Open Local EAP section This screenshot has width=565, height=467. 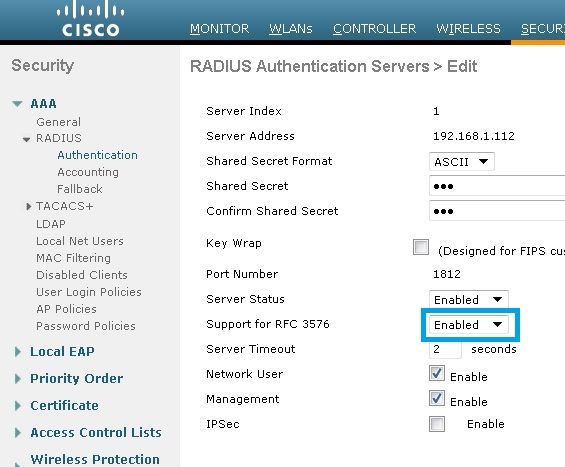point(62,351)
